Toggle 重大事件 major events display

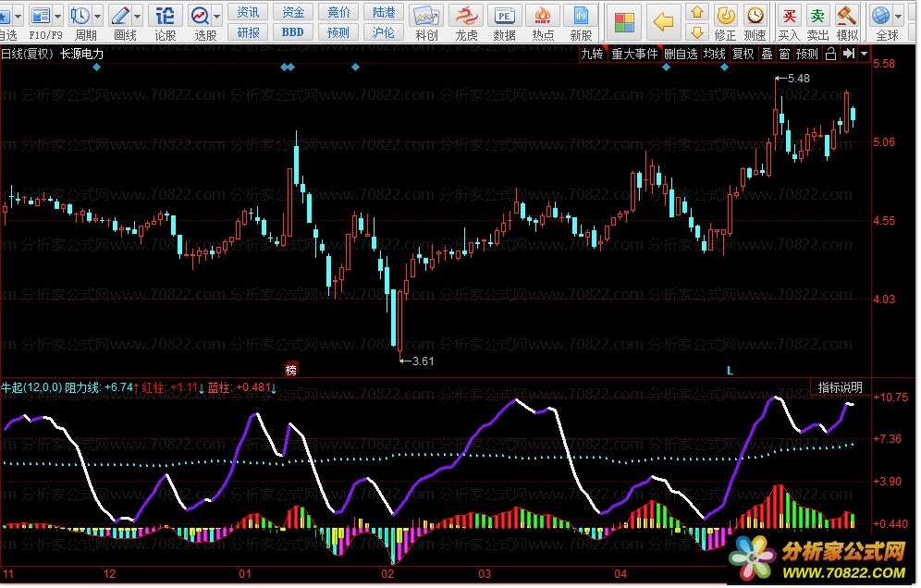[634, 54]
